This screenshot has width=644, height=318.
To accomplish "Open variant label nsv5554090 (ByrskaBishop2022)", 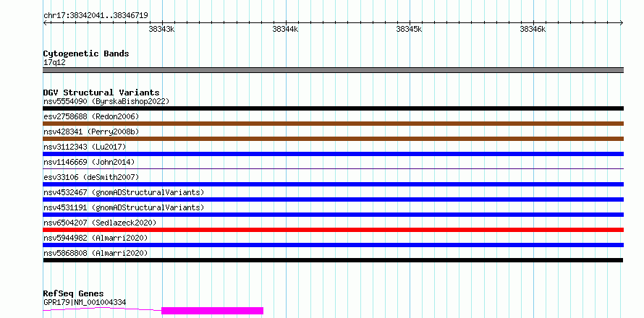I will coord(106,101).
